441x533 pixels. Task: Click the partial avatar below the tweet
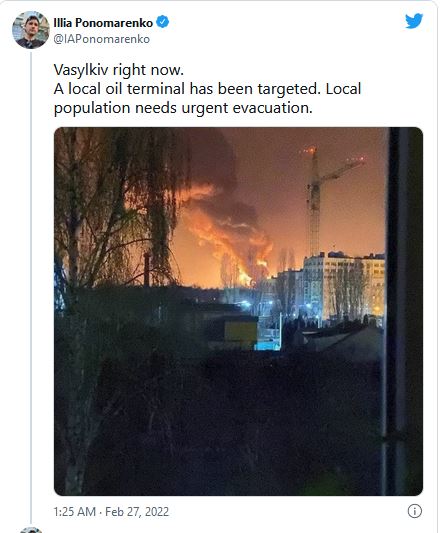coord(31,530)
